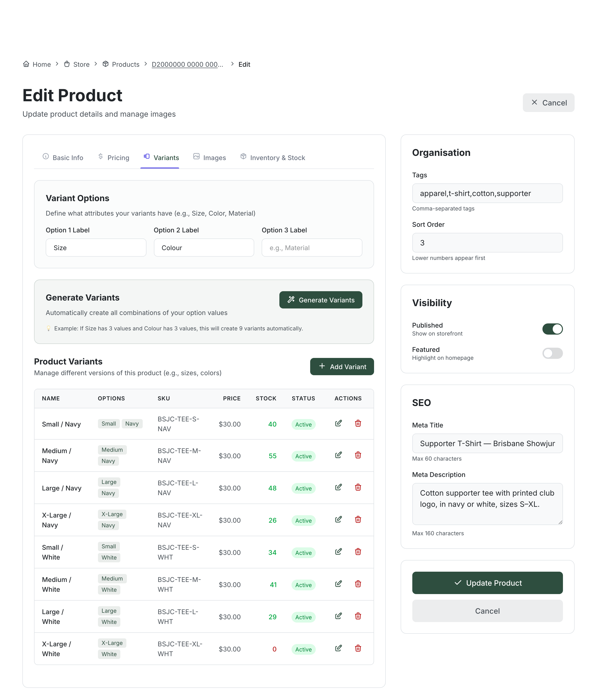Image resolution: width=597 pixels, height=700 pixels.
Task: Delete the Medium / White variant
Action: coord(358,584)
